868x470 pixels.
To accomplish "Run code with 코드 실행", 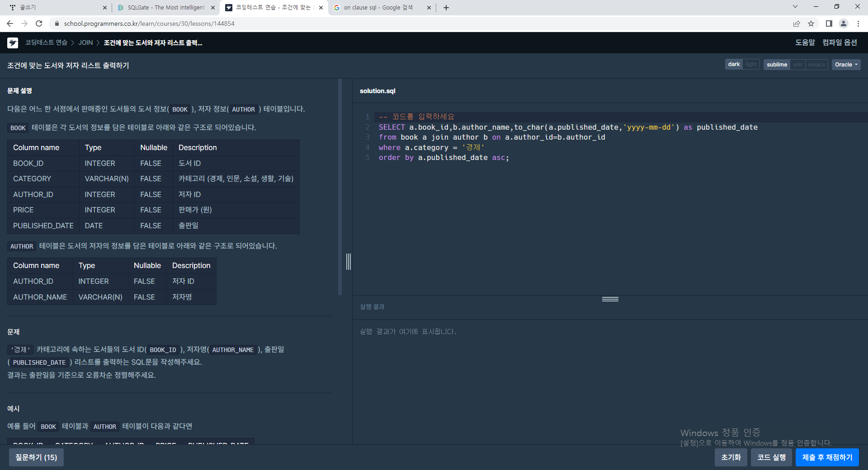I will (771, 457).
